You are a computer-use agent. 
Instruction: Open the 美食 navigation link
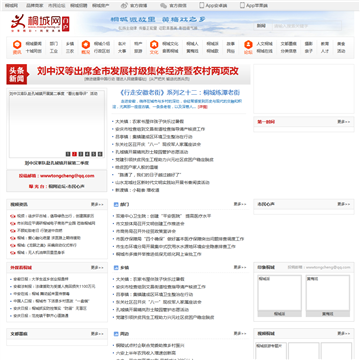pyautogui.click(x=341, y=44)
